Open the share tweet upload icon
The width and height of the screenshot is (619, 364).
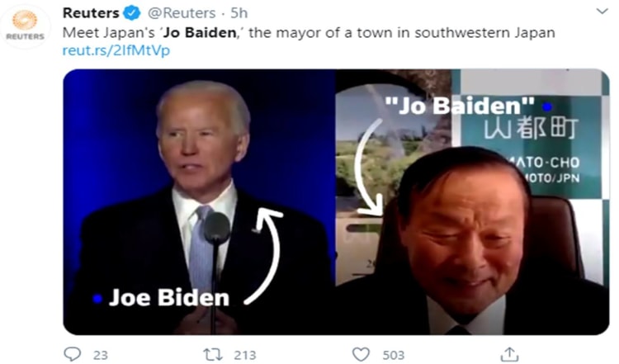pyautogui.click(x=509, y=354)
